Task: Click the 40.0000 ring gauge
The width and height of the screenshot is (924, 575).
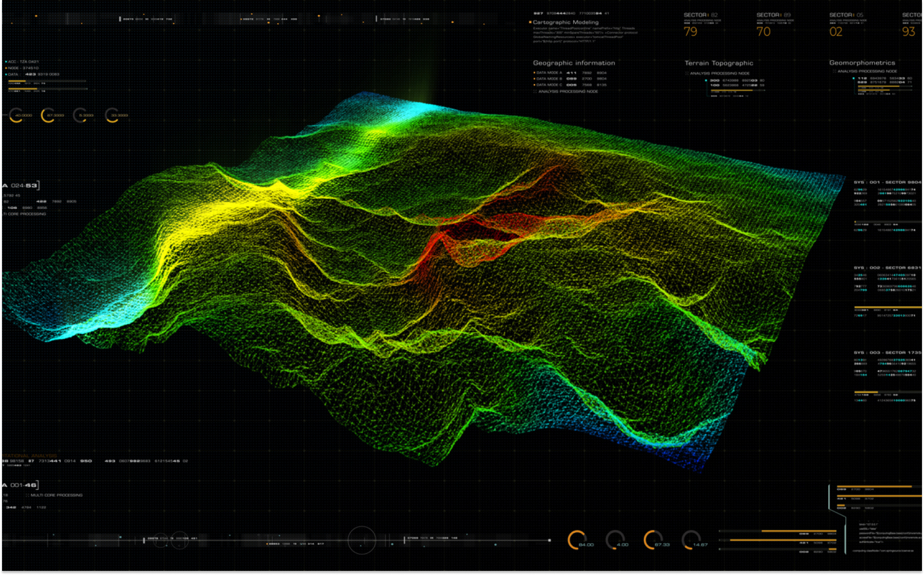Action: tap(16, 115)
